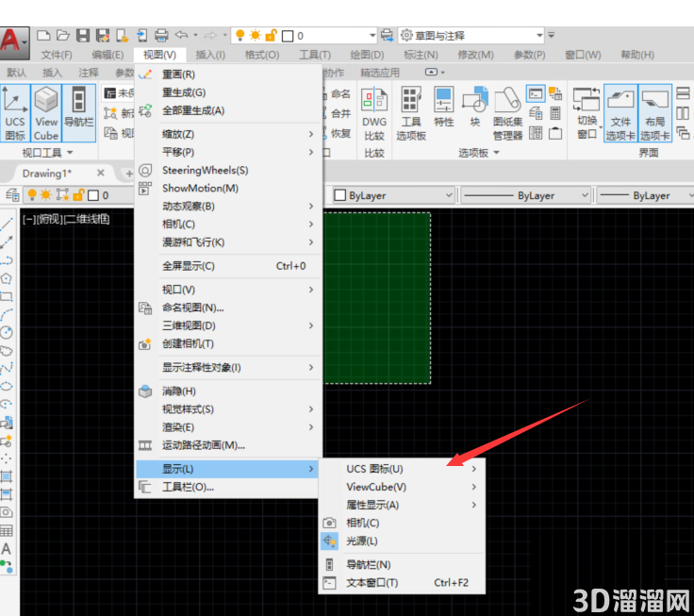Select the Rectangle tool in left toolbar
This screenshot has height=616, width=694.
[7, 296]
